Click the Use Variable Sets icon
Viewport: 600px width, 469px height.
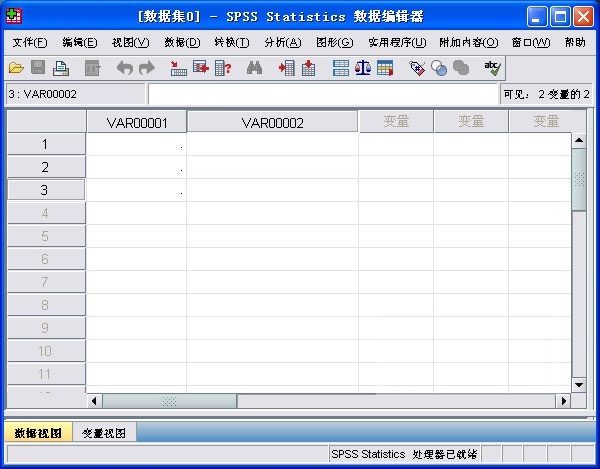click(439, 68)
